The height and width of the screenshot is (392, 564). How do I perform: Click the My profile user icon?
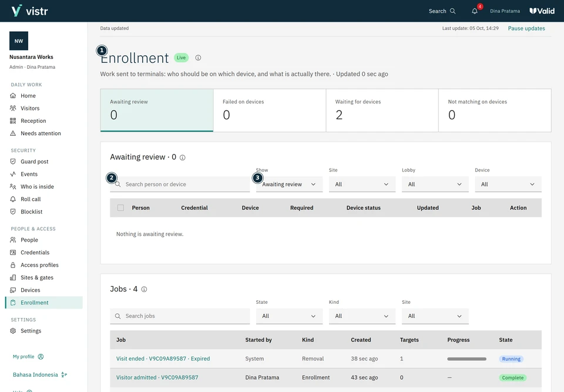[41, 357]
